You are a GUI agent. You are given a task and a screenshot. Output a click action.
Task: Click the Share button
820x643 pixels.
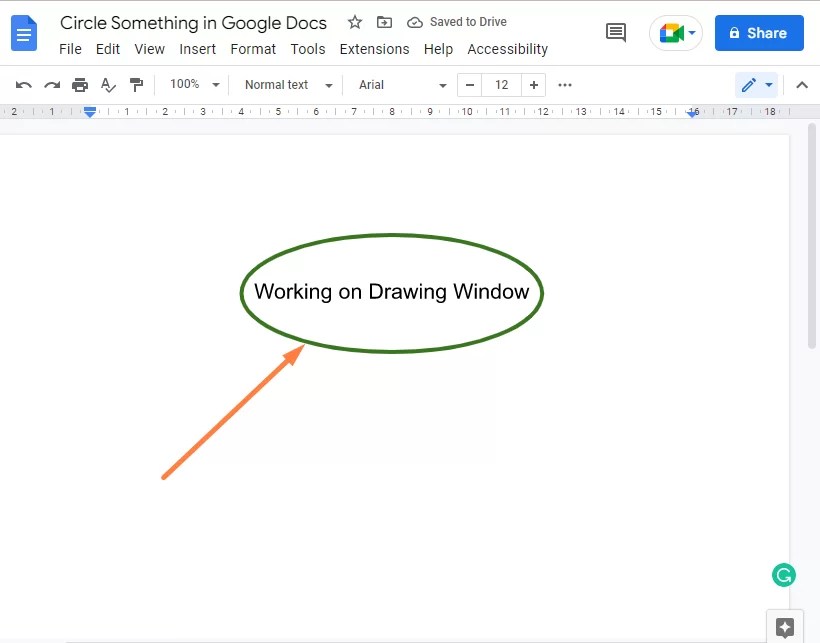[x=759, y=32]
